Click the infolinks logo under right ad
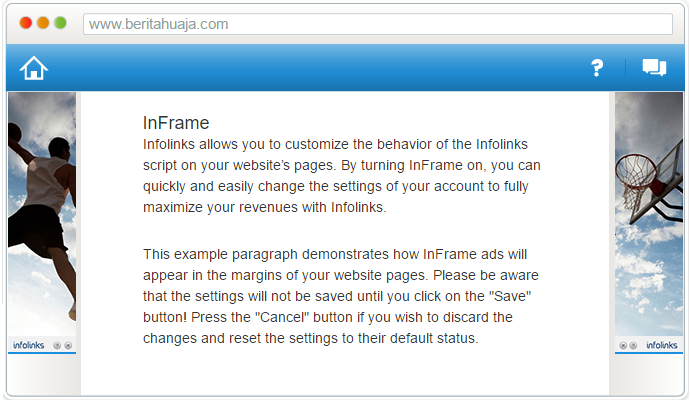 tap(661, 346)
